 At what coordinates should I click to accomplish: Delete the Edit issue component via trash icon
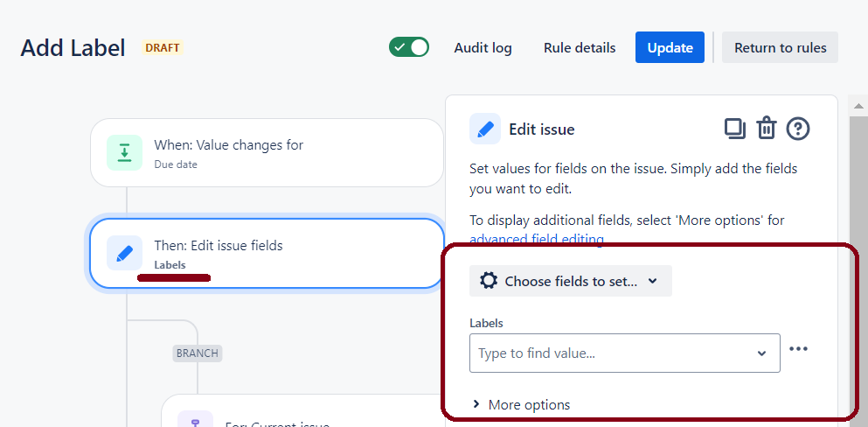tap(767, 129)
